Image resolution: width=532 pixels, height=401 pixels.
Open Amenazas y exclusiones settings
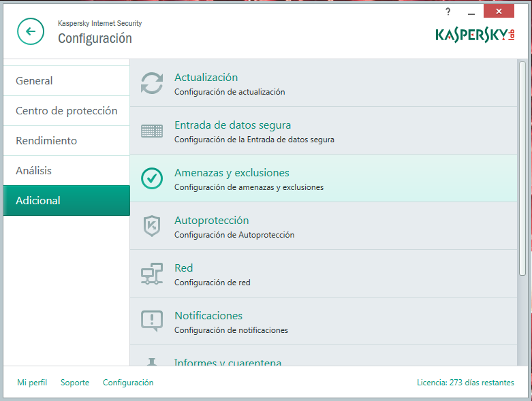coord(232,173)
